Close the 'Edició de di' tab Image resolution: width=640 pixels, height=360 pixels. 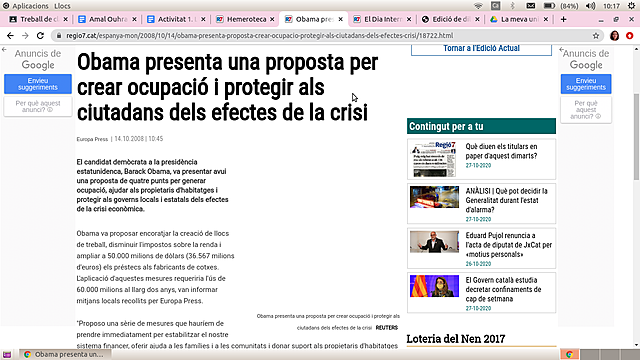477,19
